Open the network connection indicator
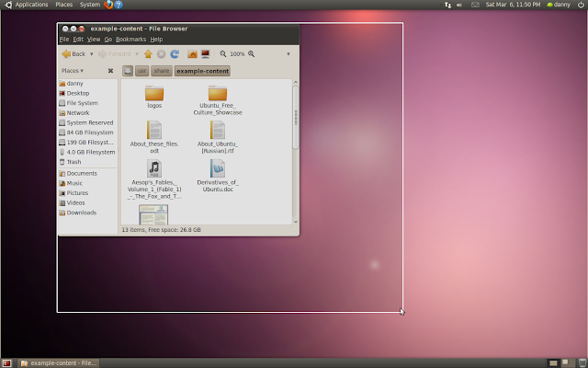The width and height of the screenshot is (588, 368). point(447,5)
